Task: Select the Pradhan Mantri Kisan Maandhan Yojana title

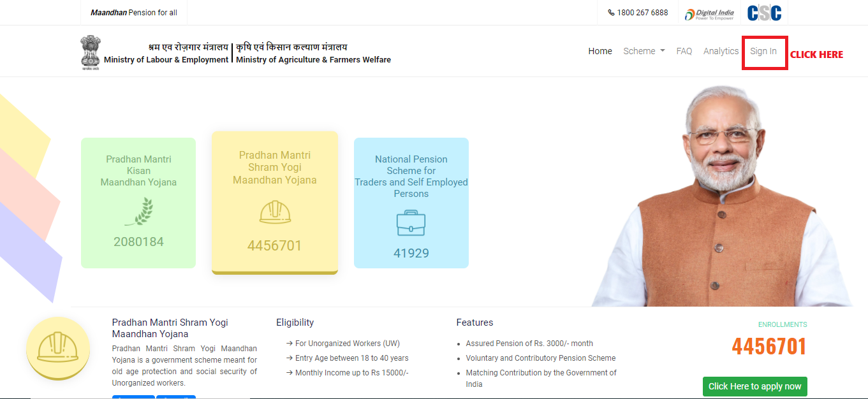Action: [138, 171]
